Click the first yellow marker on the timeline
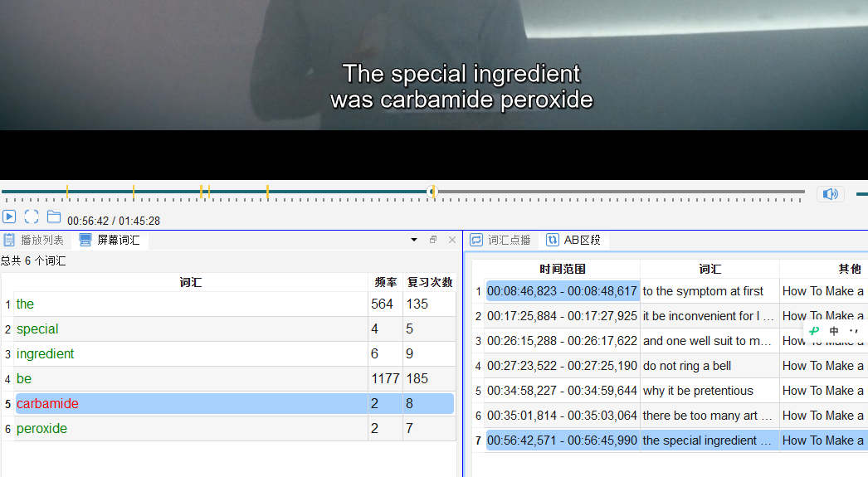The image size is (868, 477). tap(67, 192)
